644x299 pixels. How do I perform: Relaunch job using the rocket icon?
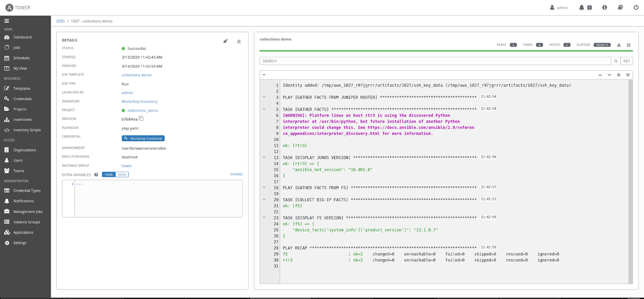pyautogui.click(x=225, y=41)
